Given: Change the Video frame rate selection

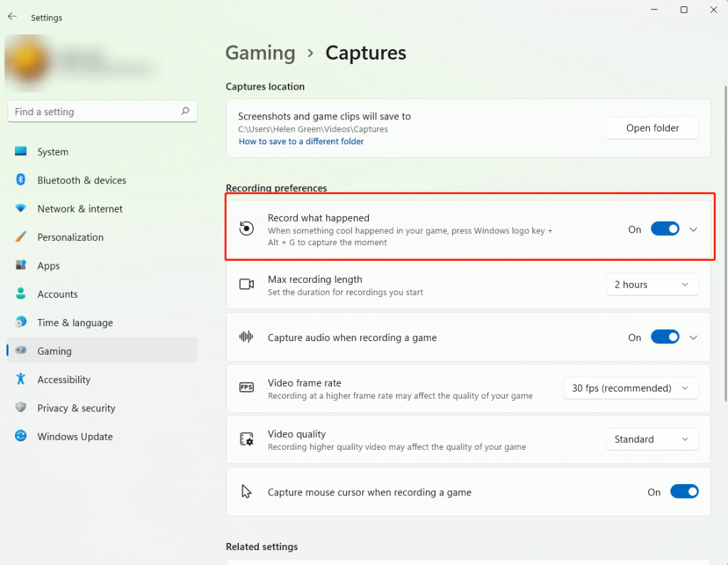Looking at the screenshot, I should pyautogui.click(x=631, y=388).
